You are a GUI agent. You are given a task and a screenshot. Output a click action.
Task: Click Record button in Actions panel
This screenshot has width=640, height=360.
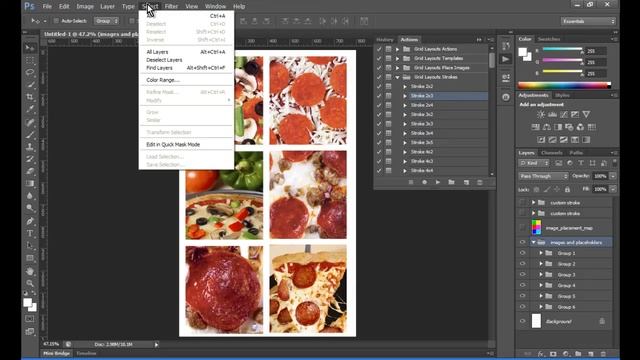(x=424, y=182)
